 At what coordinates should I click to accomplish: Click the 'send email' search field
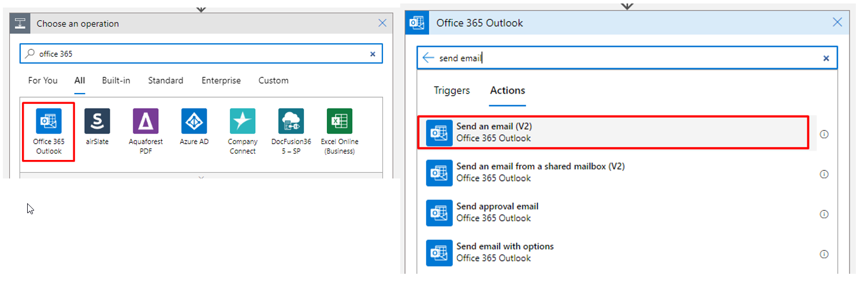point(624,58)
